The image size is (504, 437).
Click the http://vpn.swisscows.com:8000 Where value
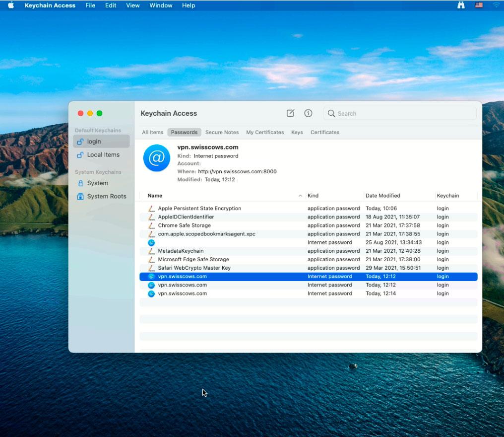tap(237, 171)
